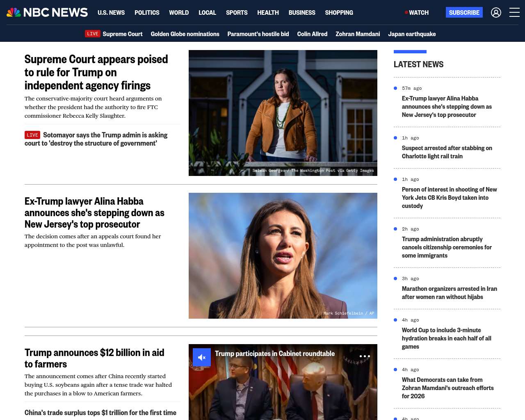525x420 pixels.
Task: Open the Health section
Action: [268, 13]
